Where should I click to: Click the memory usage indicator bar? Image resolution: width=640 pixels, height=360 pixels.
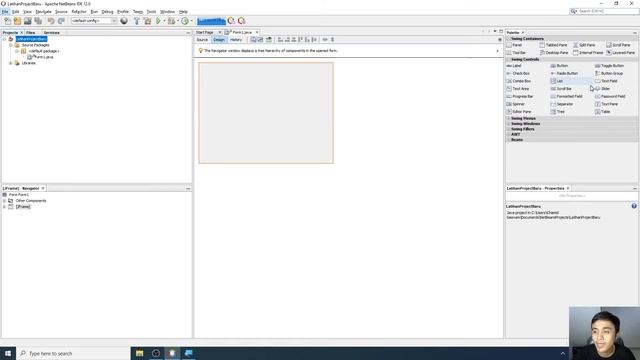[x=211, y=21]
